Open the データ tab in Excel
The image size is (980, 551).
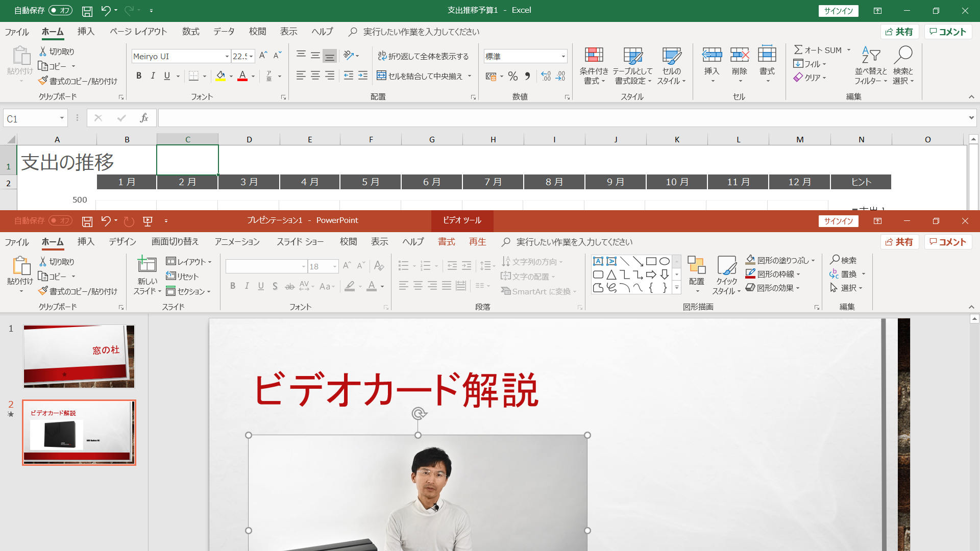224,31
